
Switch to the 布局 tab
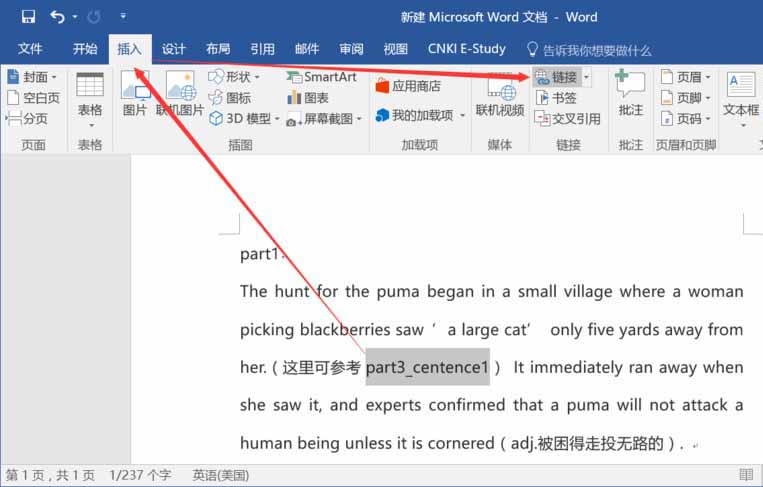(218, 49)
